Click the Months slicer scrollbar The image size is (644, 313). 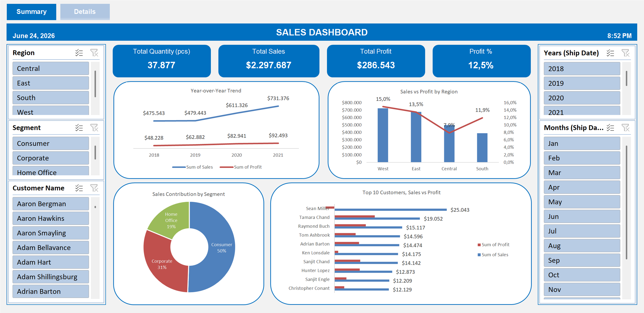[626, 202]
